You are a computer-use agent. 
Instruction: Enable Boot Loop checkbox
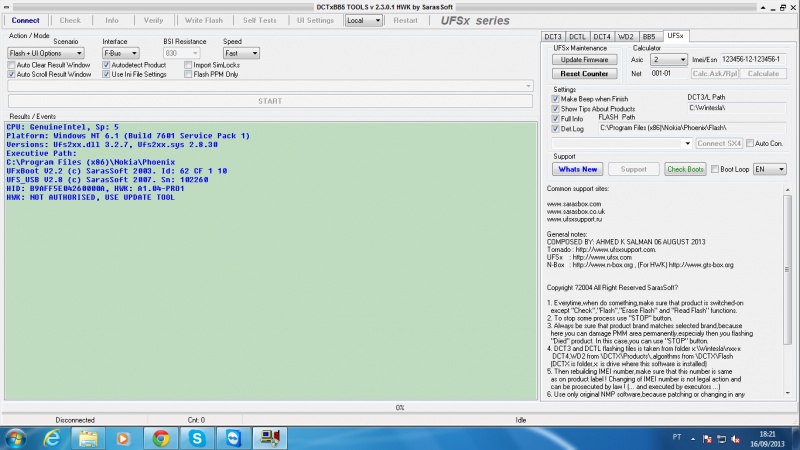(715, 169)
